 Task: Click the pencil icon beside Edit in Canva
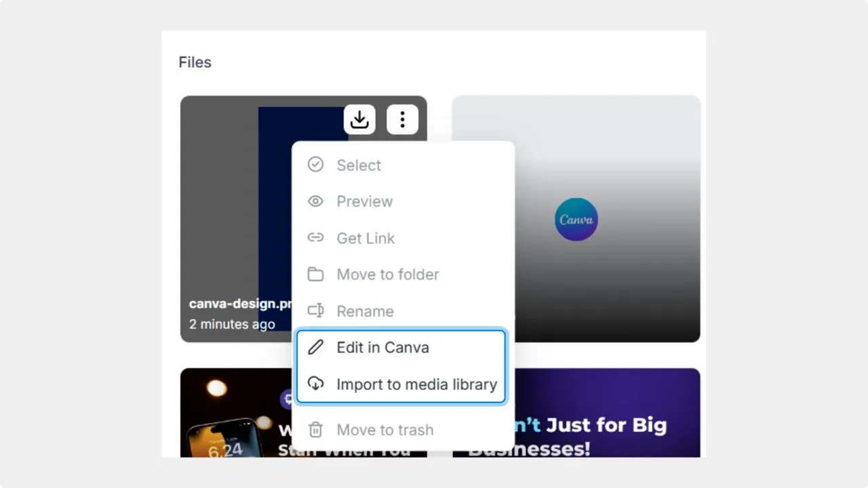click(315, 347)
